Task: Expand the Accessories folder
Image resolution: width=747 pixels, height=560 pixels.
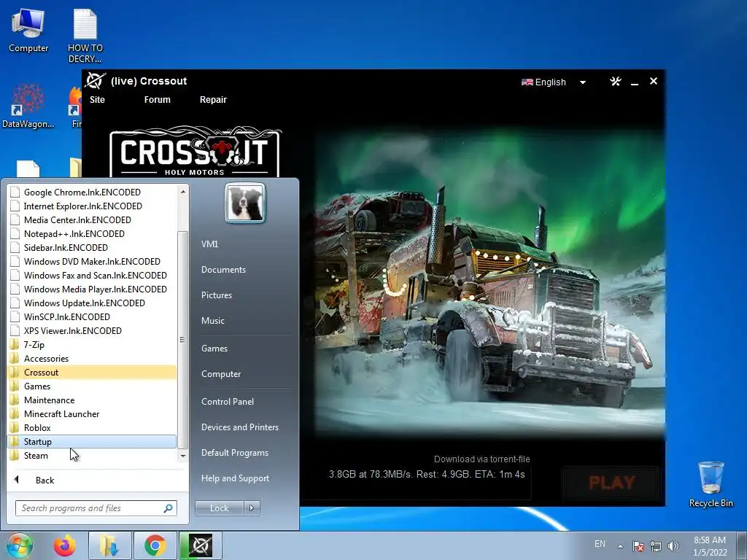Action: coord(92,358)
